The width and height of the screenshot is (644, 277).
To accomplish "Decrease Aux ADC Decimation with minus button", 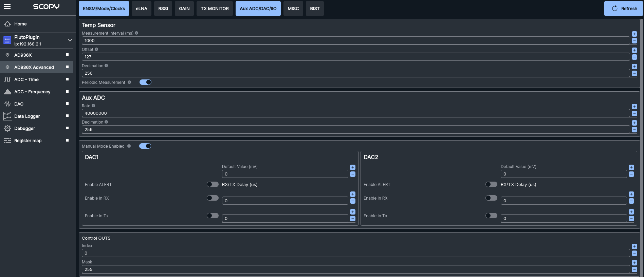I will point(634,130).
